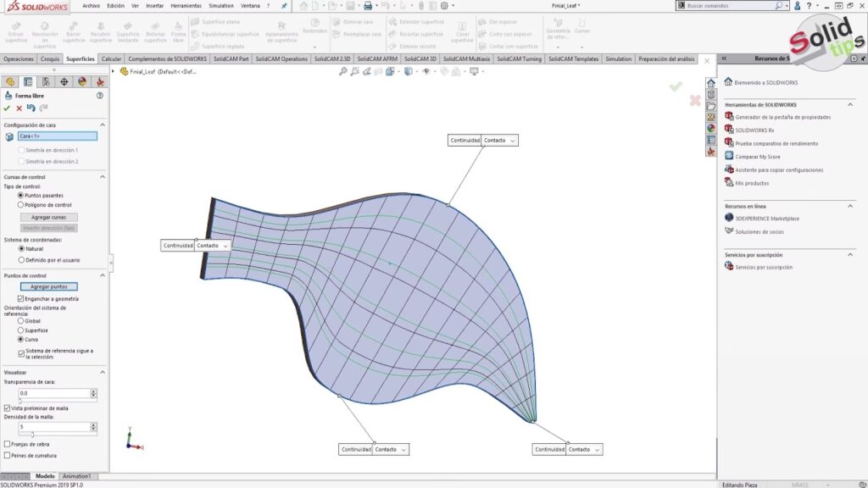This screenshot has height=488, width=868.
Task: Click the Agregar puntos button
Action: tap(48, 286)
